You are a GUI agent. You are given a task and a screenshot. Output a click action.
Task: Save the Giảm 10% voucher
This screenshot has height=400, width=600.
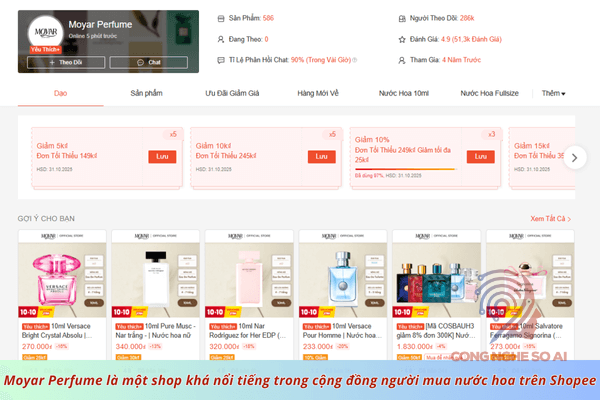tap(481, 157)
